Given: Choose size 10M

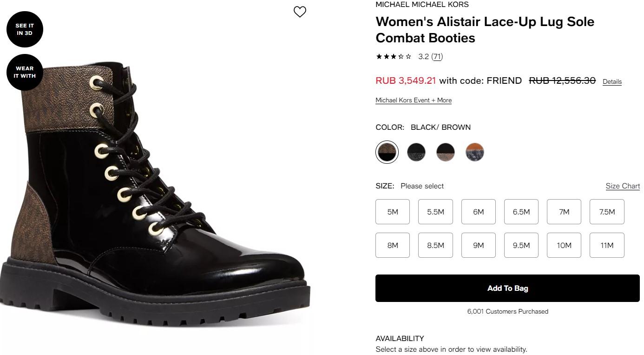Looking at the screenshot, I should tap(564, 245).
